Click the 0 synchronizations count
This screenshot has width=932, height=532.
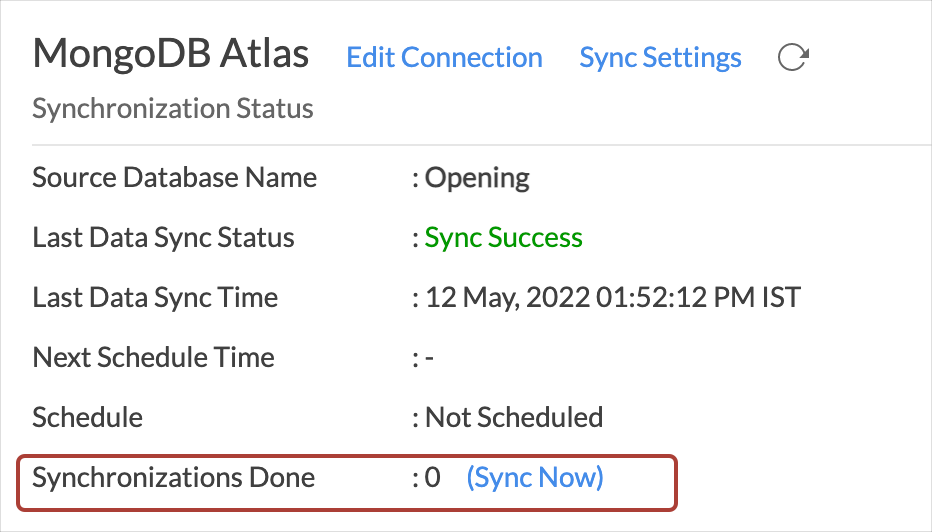pyautogui.click(x=433, y=478)
